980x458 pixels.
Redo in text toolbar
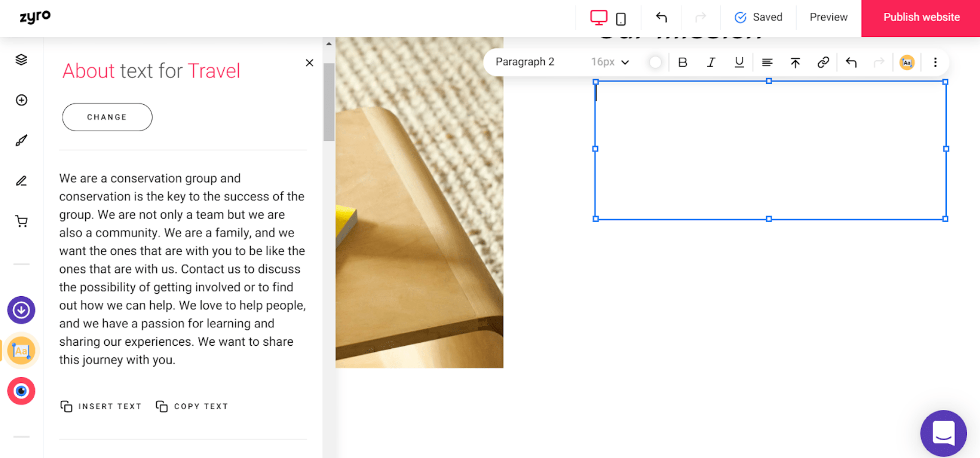coord(879,62)
